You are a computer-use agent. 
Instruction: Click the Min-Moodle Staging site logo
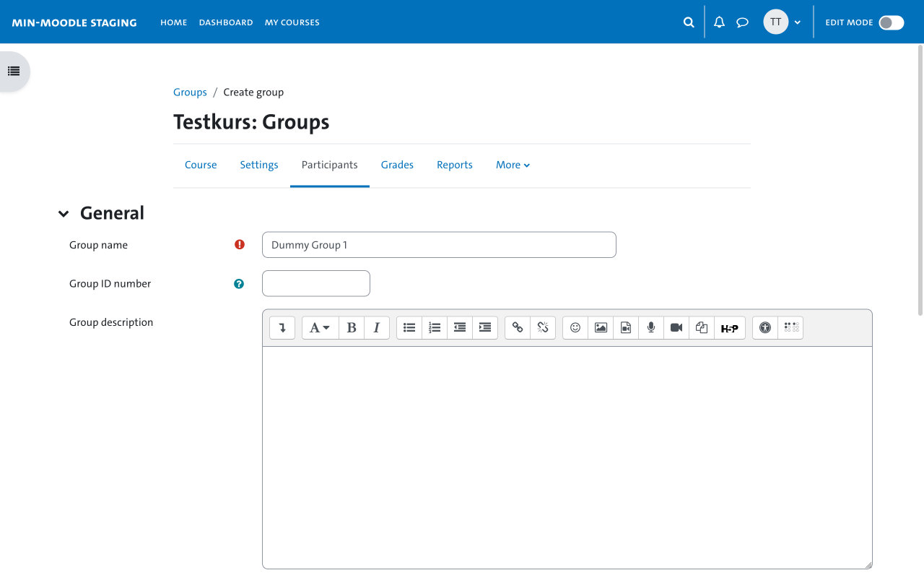(74, 22)
